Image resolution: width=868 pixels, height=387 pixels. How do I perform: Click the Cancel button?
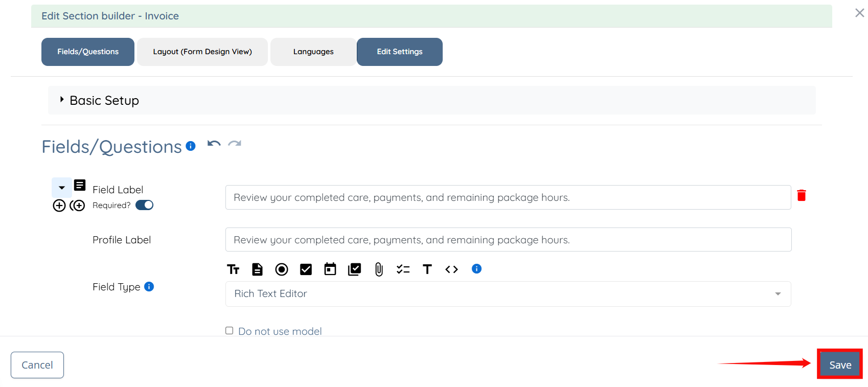pyautogui.click(x=37, y=365)
